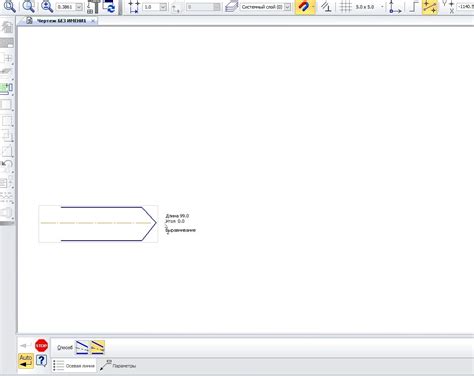
Task: Switch to the Осевая линия tab
Action: tap(74, 366)
